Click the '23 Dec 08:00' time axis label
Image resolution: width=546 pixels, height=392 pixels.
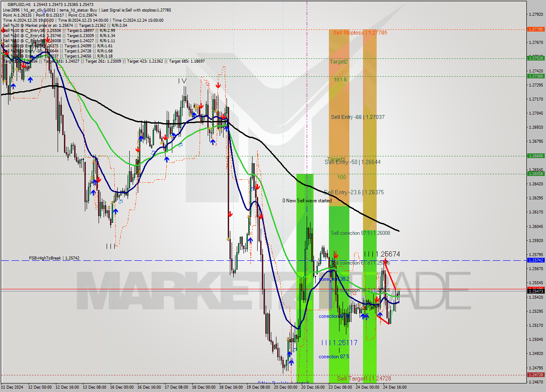click(340, 387)
